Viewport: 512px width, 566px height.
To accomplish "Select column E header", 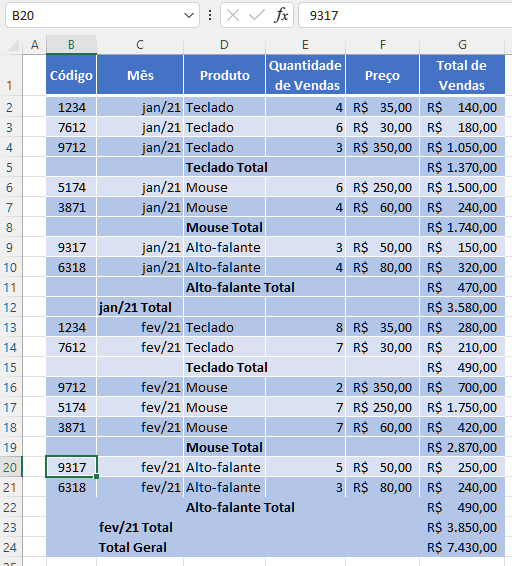I will [x=305, y=45].
